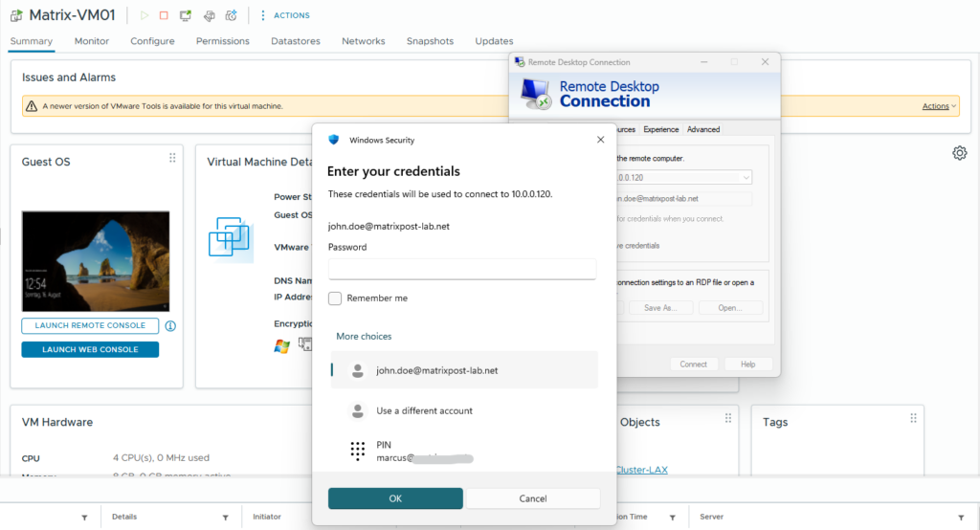Click the edit settings toolbar icon

[x=209, y=15]
